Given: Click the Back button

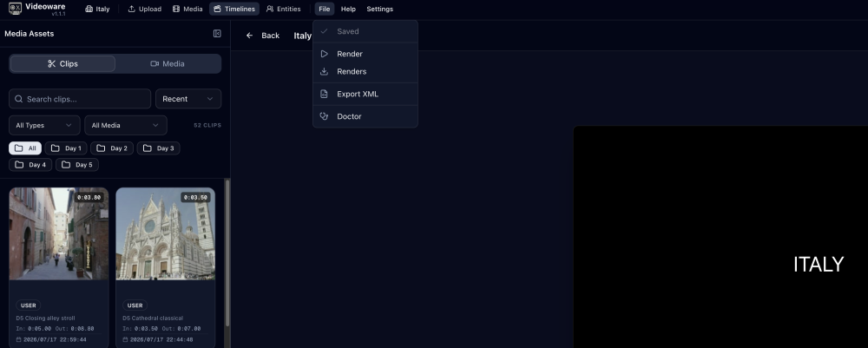Looking at the screenshot, I should click(x=263, y=36).
